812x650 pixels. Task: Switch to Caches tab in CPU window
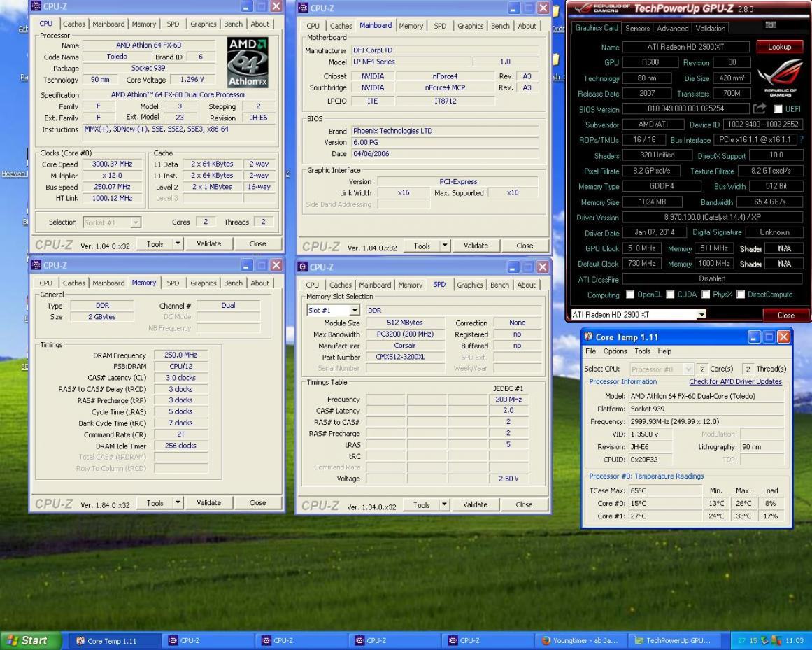coord(74,24)
